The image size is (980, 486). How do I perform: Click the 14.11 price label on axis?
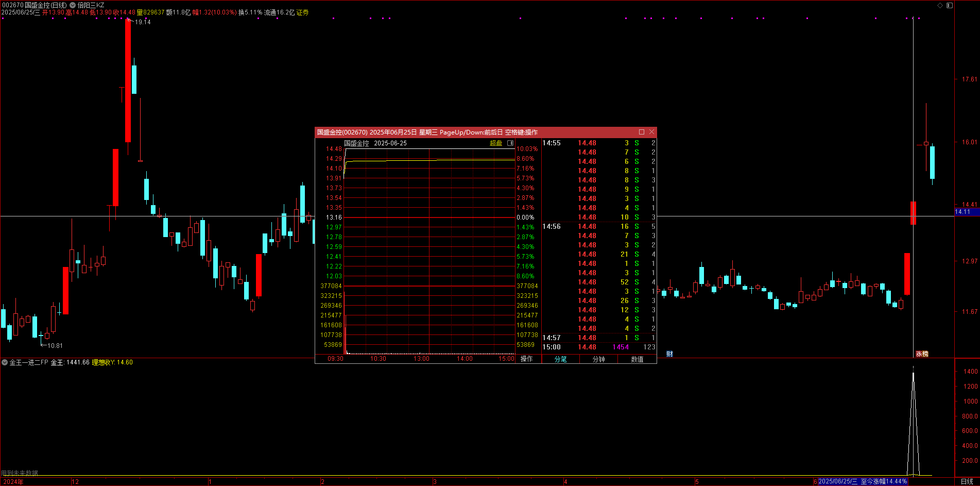(x=962, y=212)
